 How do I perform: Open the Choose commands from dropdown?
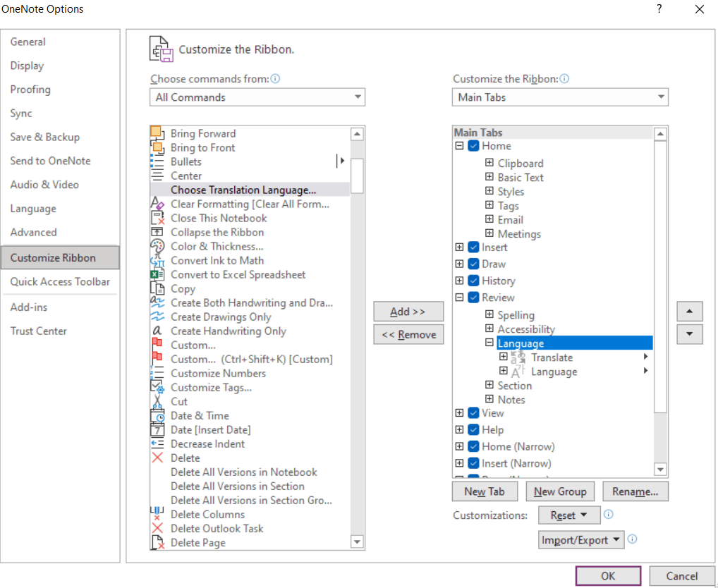point(257,97)
